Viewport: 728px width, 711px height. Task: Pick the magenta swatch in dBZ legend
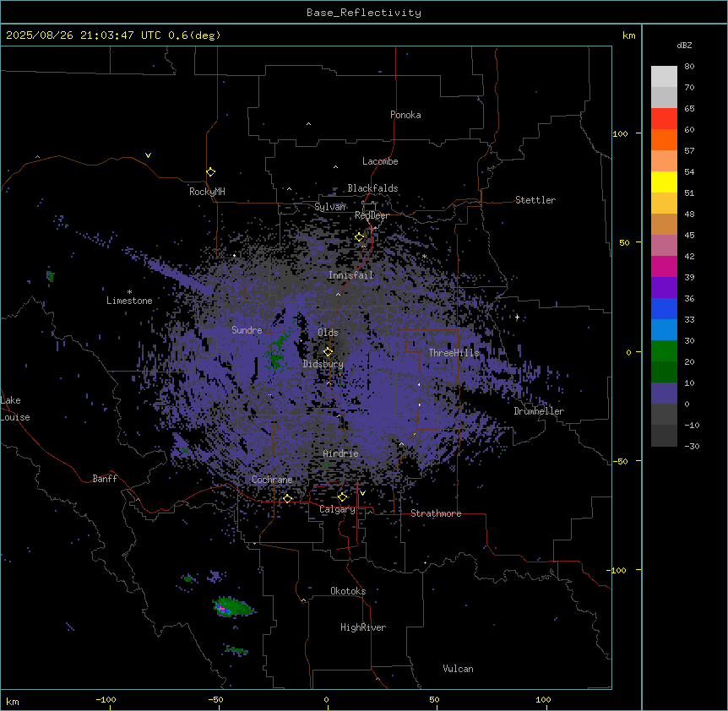tap(664, 266)
